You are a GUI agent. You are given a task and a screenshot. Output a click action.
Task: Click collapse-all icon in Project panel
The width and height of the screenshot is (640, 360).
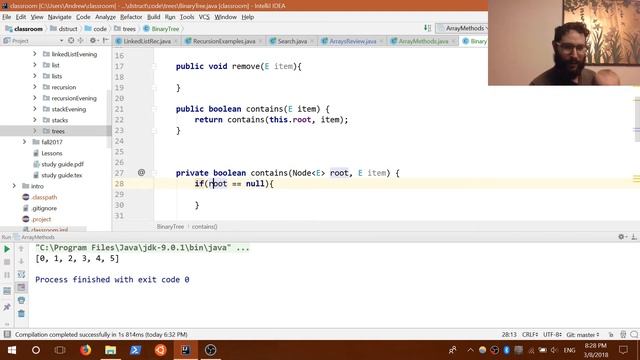(x=80, y=40)
